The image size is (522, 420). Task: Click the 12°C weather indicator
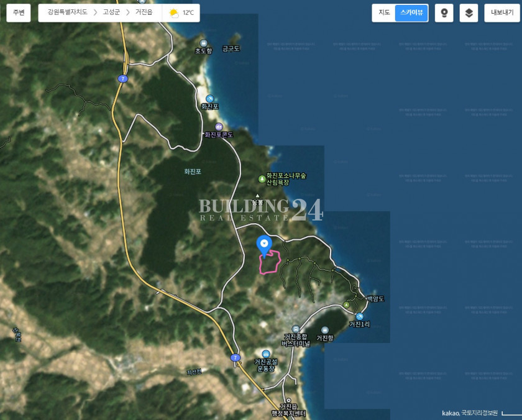tap(181, 12)
